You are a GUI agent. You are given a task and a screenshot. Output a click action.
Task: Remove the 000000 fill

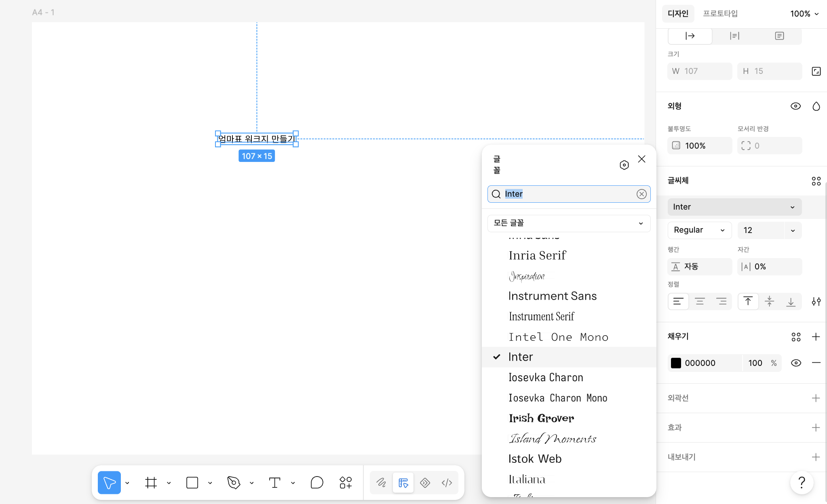point(816,363)
